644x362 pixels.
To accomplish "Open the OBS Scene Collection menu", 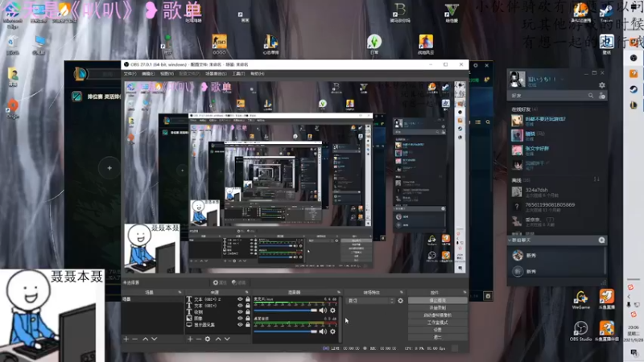I will point(216,74).
